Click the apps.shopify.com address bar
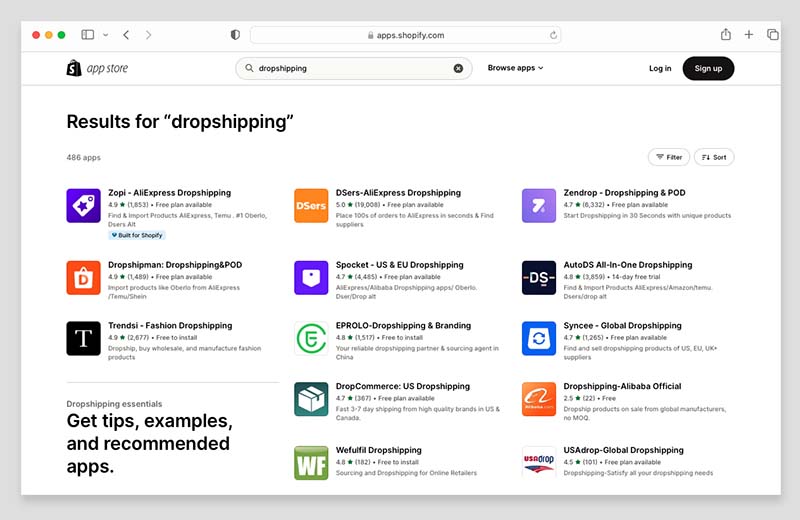This screenshot has height=520, width=800. (406, 35)
